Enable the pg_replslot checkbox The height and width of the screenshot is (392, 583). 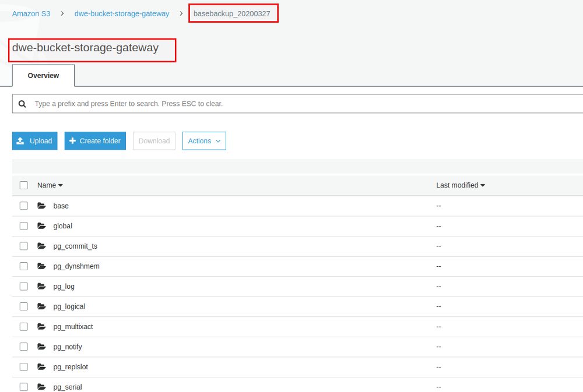(24, 367)
